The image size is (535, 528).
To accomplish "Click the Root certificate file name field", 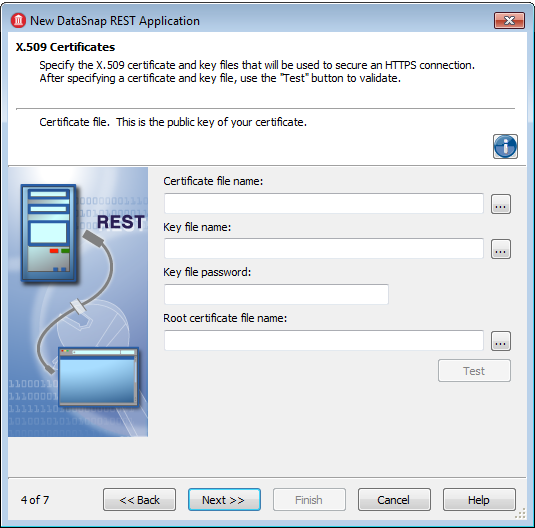I will coord(324,340).
